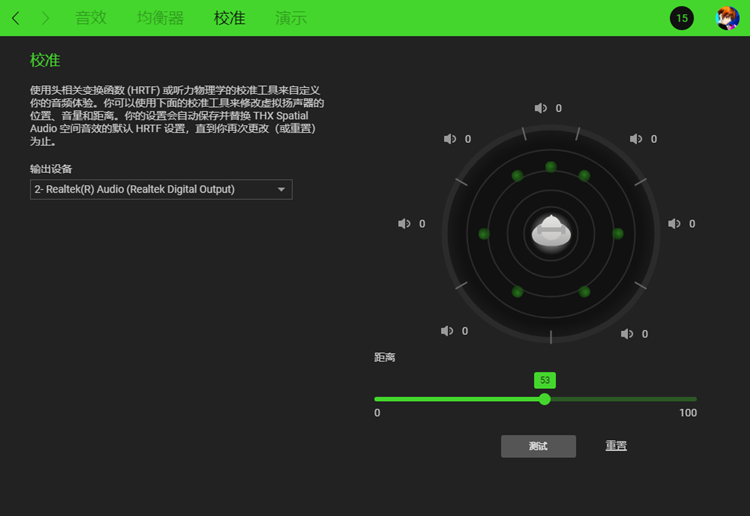The width and height of the screenshot is (750, 516).
Task: Select the rear left speaker volume icon
Action: (447, 331)
